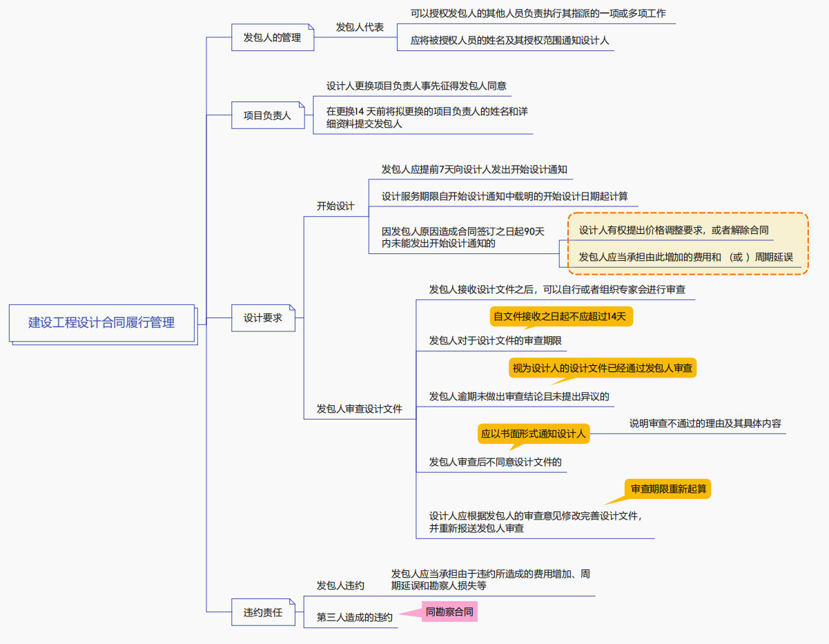Select the 违约责任 topic node
This screenshot has height=644, width=829.
coord(263,612)
